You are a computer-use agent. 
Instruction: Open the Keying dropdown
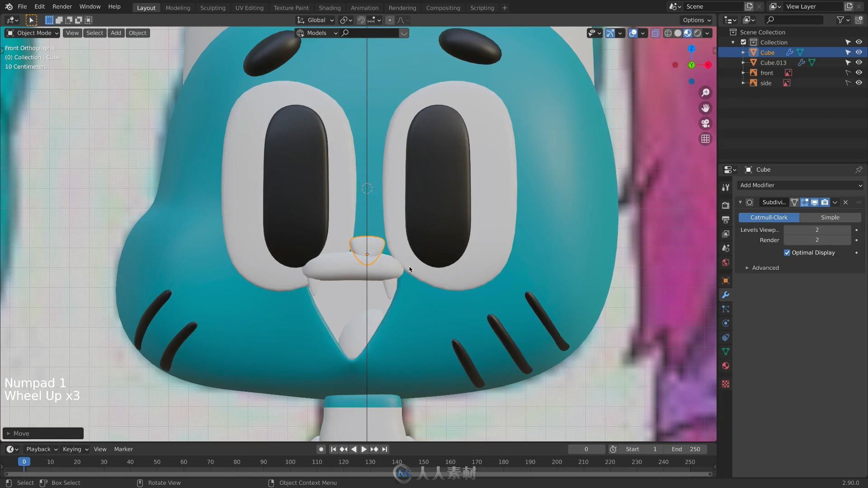pos(75,449)
